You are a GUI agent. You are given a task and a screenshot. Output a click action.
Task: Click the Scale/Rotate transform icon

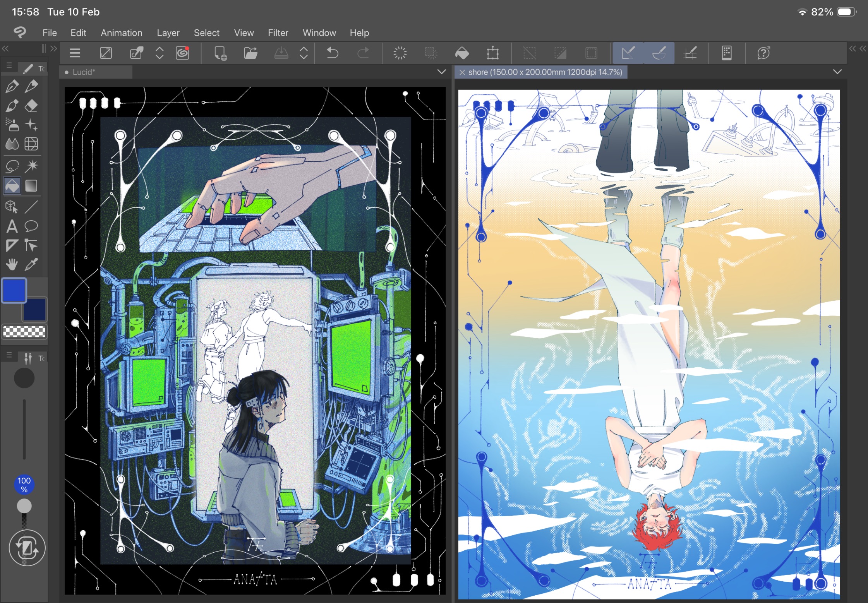tap(492, 53)
